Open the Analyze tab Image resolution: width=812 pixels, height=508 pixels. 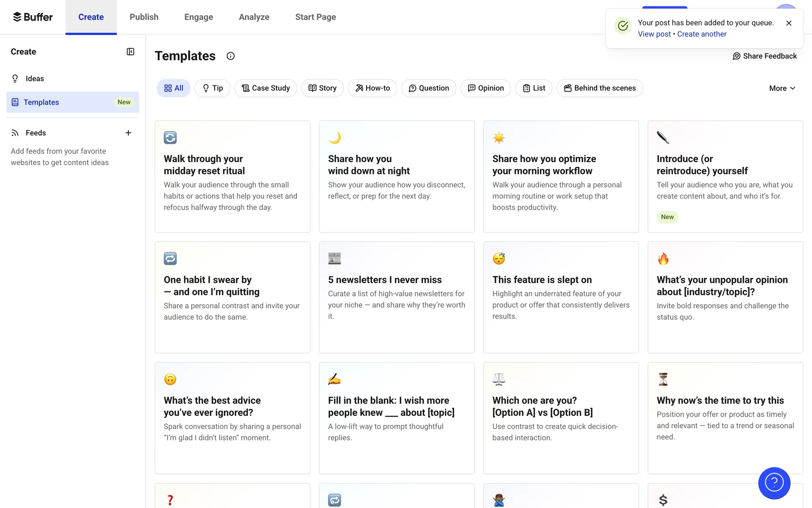pos(254,17)
